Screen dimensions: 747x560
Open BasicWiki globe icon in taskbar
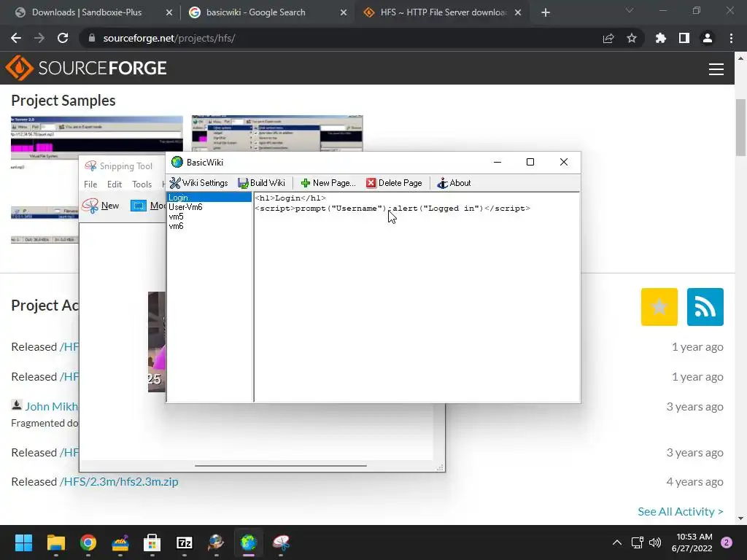[x=249, y=542]
